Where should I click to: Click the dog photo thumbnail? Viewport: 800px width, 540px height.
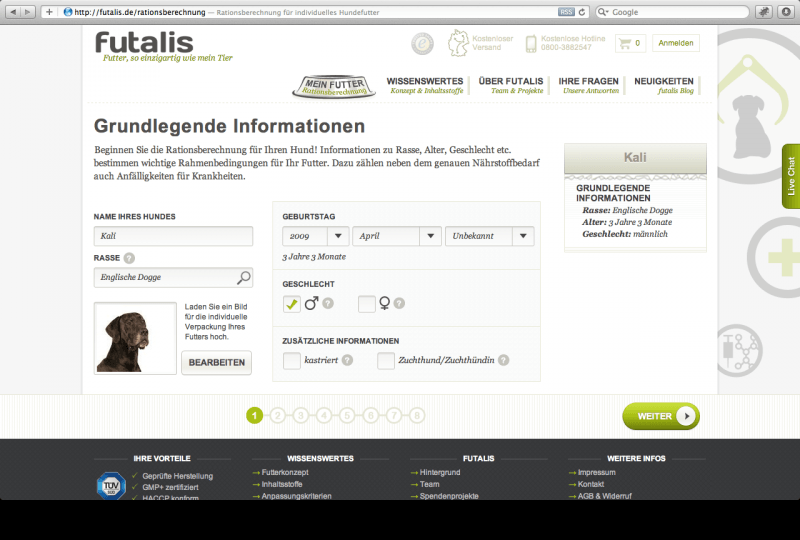click(135, 338)
